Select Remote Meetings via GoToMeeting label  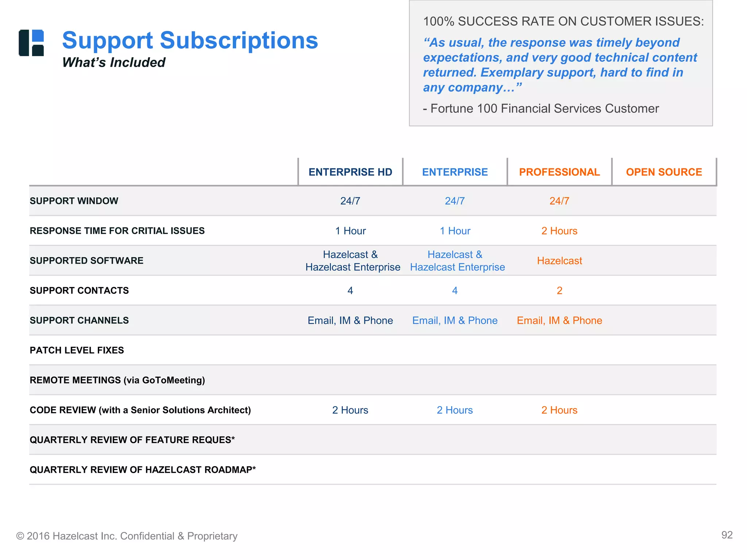117,380
